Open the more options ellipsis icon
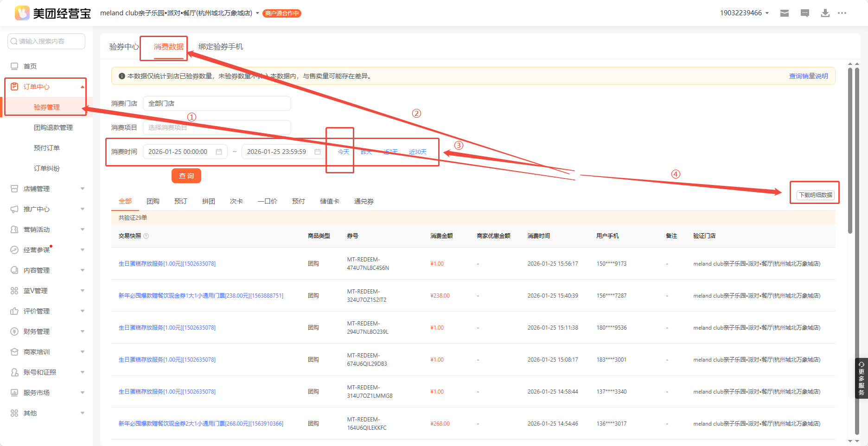 tap(842, 13)
